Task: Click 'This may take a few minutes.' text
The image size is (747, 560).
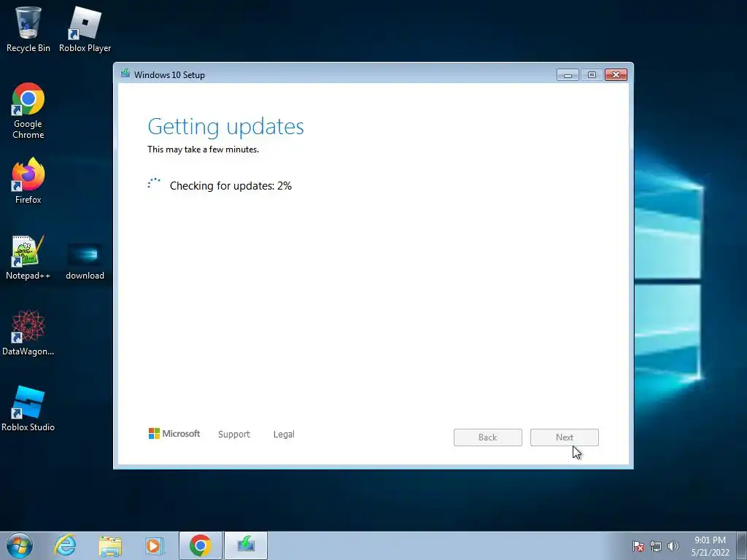Action: [203, 149]
